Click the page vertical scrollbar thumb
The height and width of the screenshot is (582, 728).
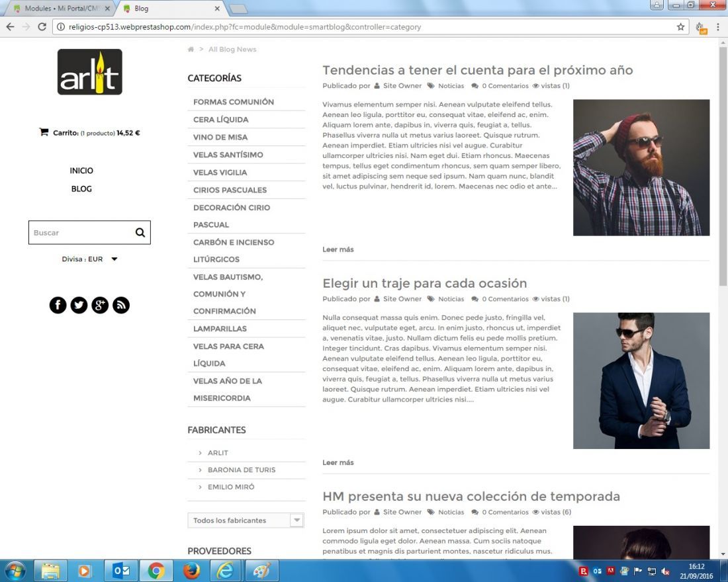click(x=723, y=166)
